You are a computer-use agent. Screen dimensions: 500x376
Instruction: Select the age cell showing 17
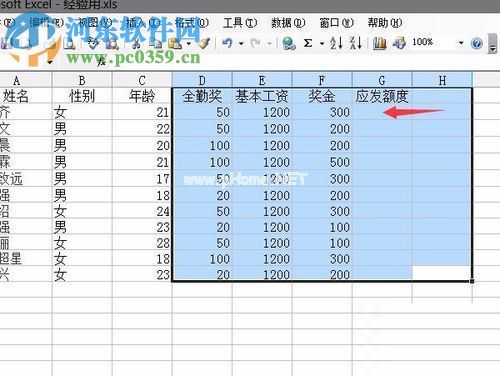[142, 179]
